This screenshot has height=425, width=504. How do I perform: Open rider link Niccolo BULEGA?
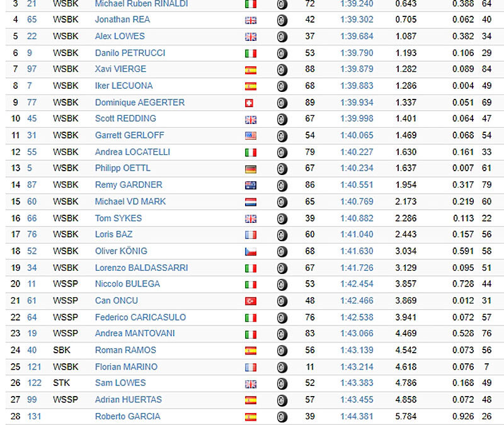(128, 284)
